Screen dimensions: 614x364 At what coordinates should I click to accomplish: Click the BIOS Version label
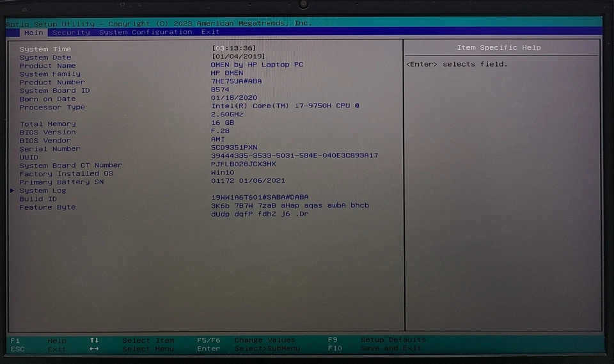click(x=48, y=132)
